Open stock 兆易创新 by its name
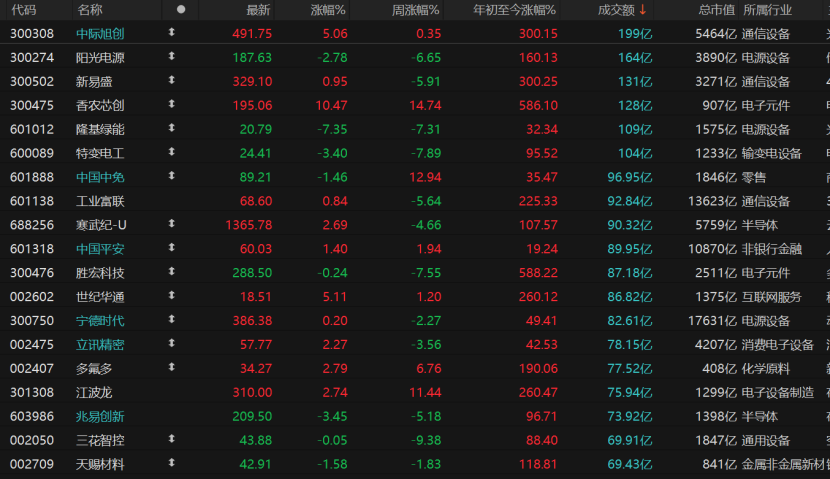830x479 pixels. pos(100,417)
